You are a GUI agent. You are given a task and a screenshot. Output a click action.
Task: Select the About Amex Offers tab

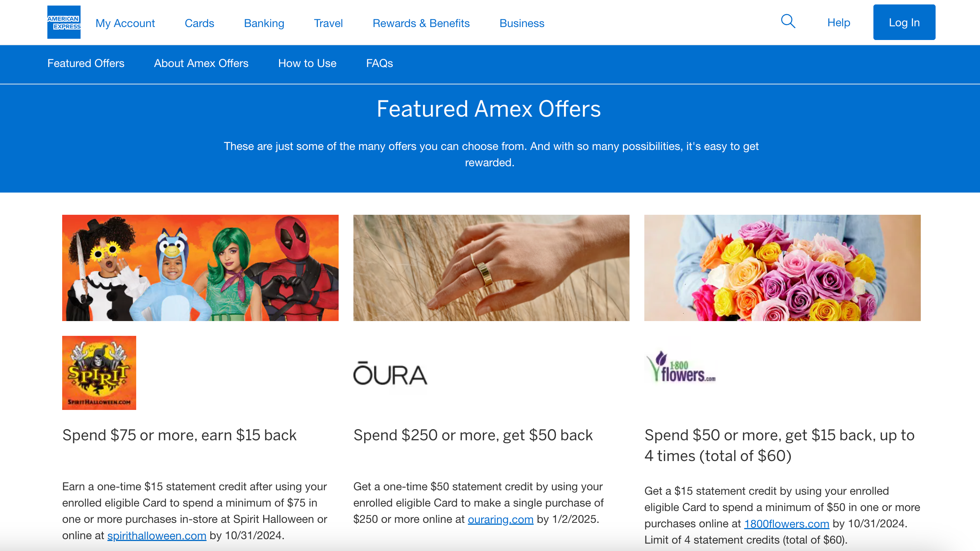pyautogui.click(x=201, y=63)
